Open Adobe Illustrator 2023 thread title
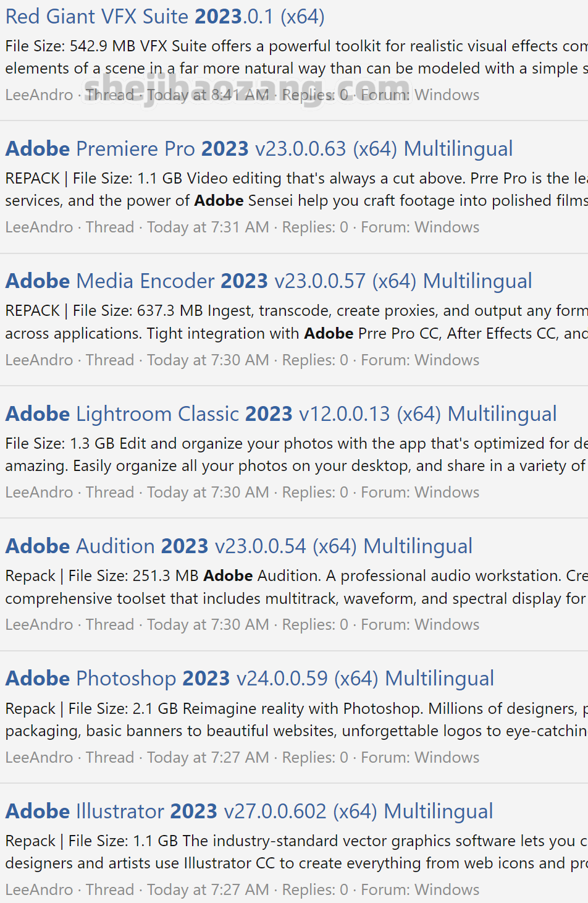The height and width of the screenshot is (903, 588). pos(249,812)
